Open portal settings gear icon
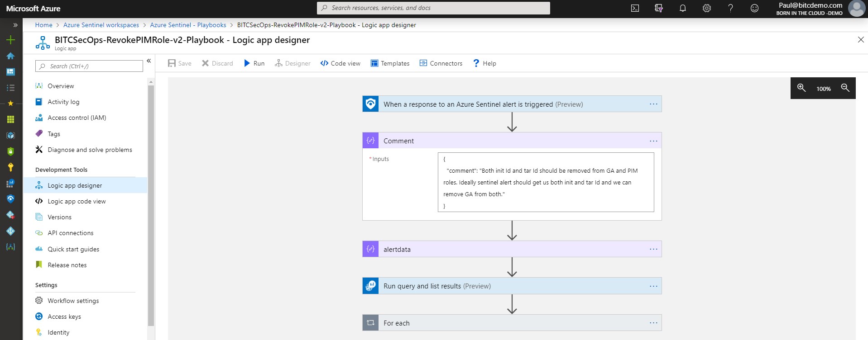The width and height of the screenshot is (868, 340). click(706, 8)
